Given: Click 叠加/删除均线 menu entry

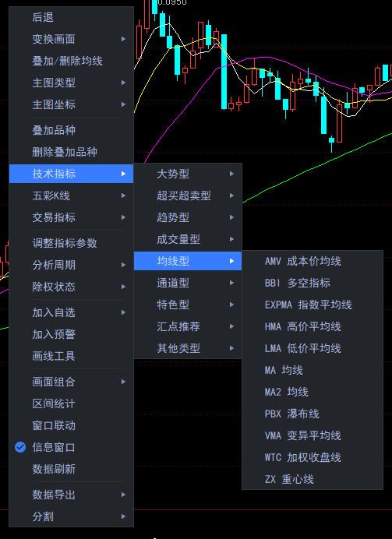Looking at the screenshot, I should coord(71,61).
